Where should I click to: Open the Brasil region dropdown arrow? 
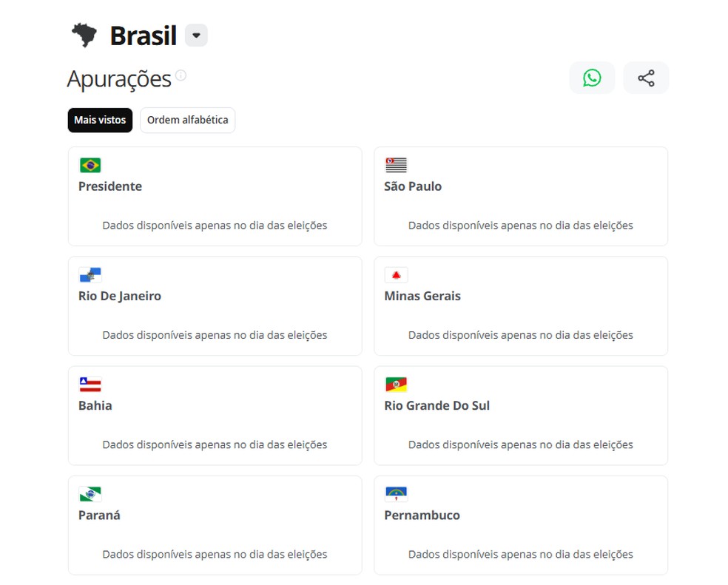196,35
